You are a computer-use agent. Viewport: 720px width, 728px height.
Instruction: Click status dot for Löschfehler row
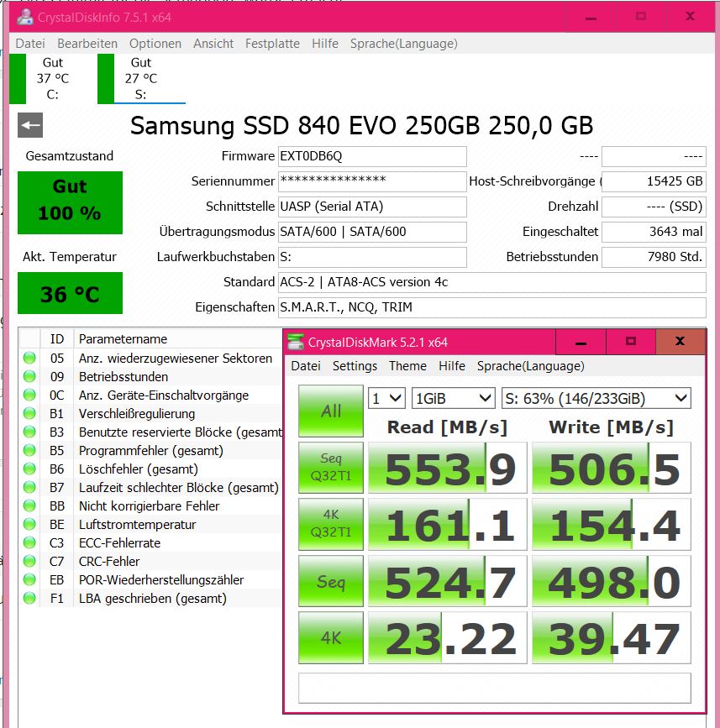pos(29,469)
